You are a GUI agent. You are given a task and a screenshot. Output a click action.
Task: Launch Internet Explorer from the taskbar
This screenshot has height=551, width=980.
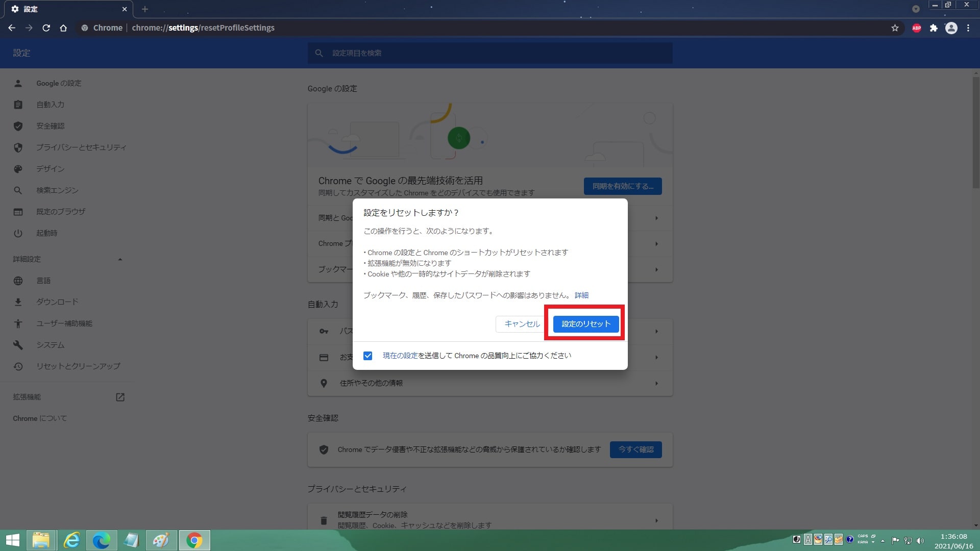(x=71, y=540)
